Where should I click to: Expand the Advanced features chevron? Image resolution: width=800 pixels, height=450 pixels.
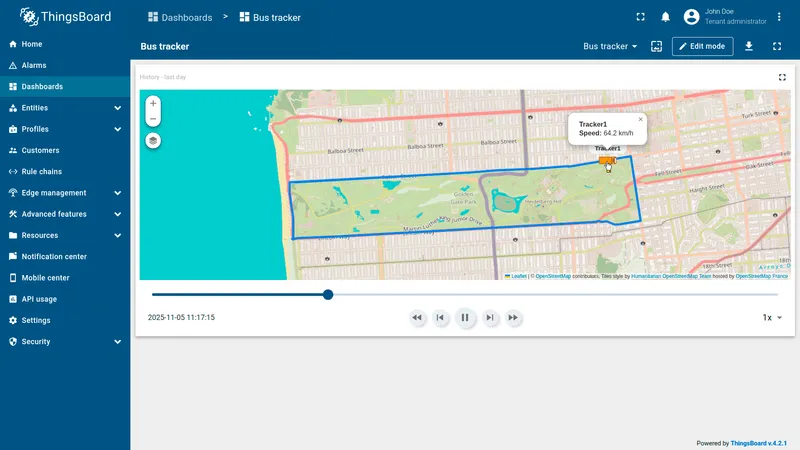click(117, 214)
